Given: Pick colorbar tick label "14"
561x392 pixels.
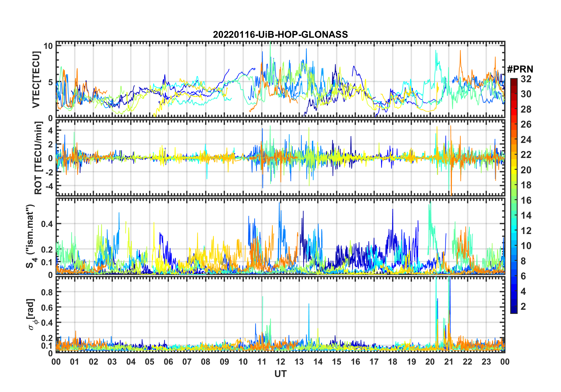Looking at the screenshot, I should tap(526, 215).
